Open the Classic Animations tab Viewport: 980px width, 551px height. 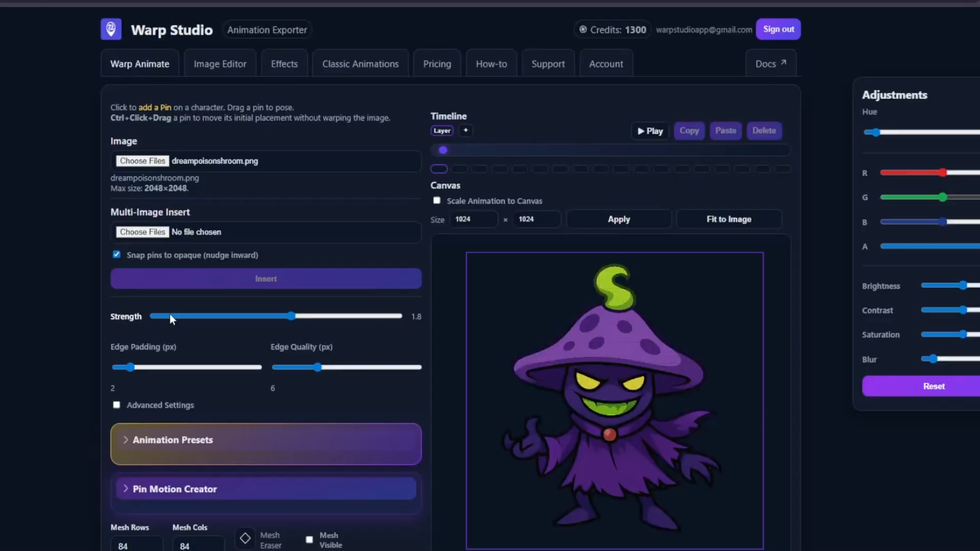pos(360,64)
